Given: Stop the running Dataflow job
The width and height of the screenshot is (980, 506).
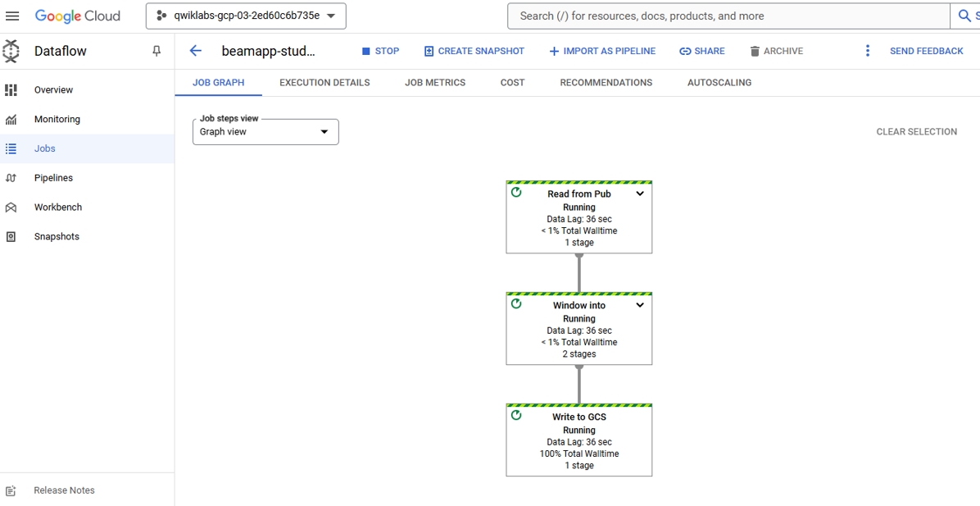Looking at the screenshot, I should [380, 51].
